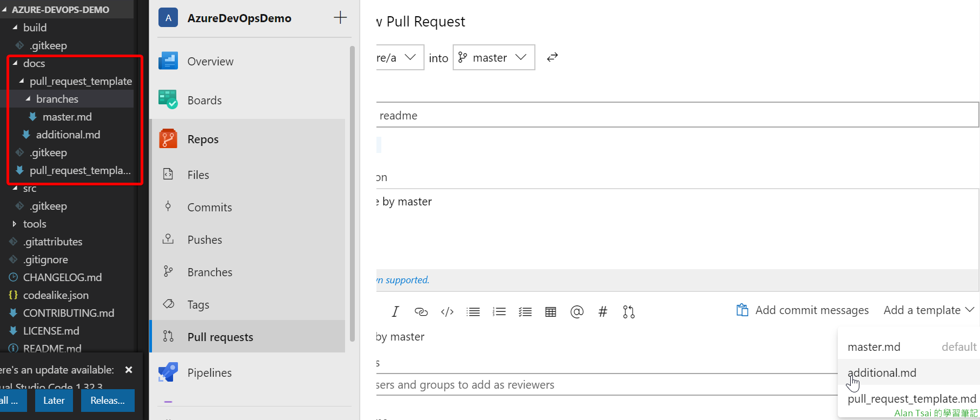Click the Pushes icon under Repos

tap(168, 239)
